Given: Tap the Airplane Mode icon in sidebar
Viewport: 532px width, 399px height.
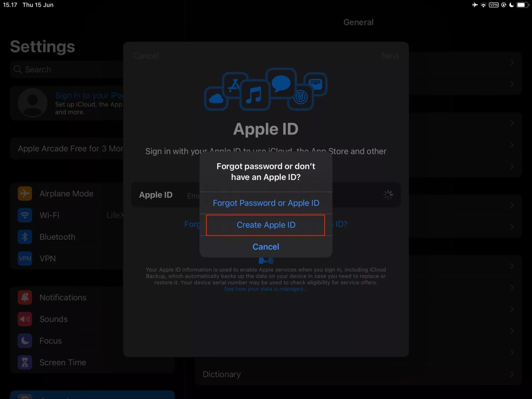Looking at the screenshot, I should [25, 193].
